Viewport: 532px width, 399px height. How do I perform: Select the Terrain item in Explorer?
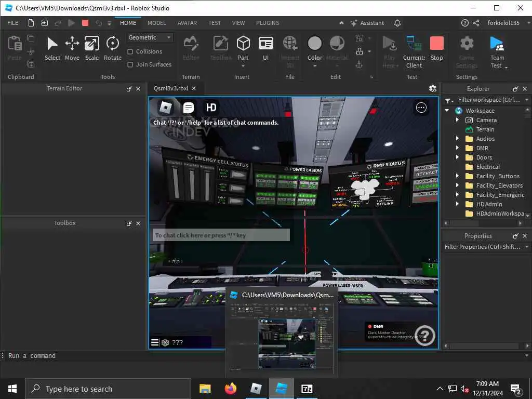(x=485, y=129)
